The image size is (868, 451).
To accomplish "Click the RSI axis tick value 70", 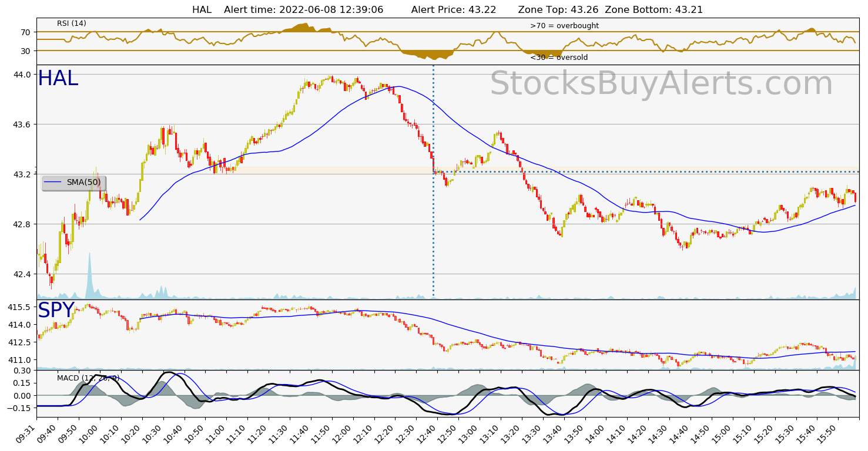I will click(25, 32).
